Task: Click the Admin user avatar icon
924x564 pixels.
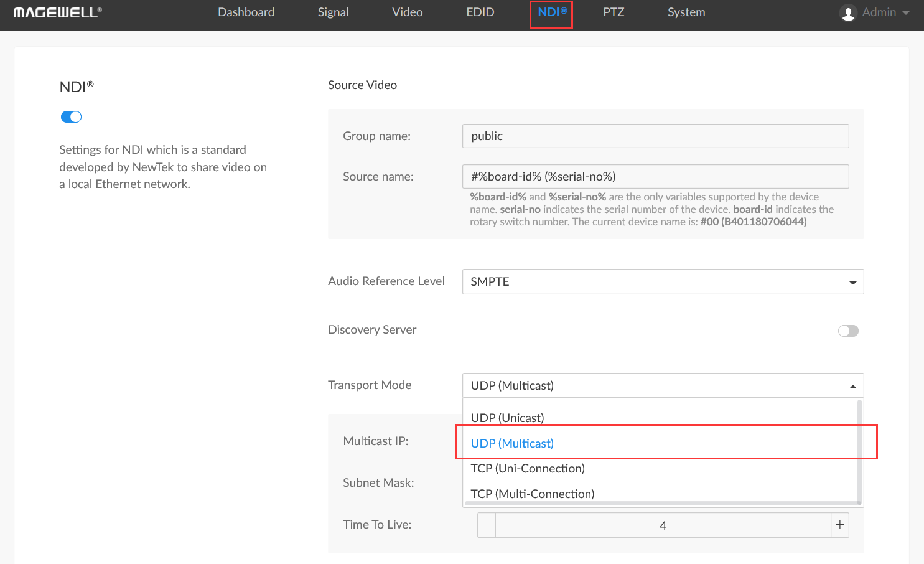Action: click(x=847, y=13)
